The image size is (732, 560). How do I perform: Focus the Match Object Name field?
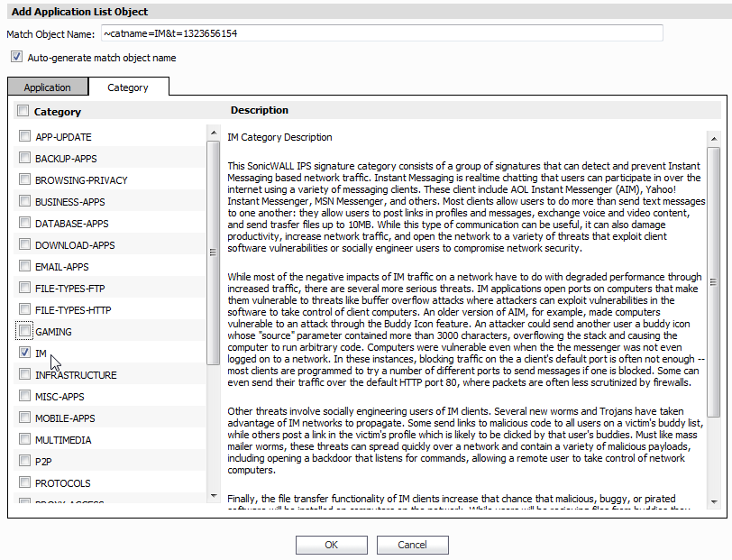382,33
